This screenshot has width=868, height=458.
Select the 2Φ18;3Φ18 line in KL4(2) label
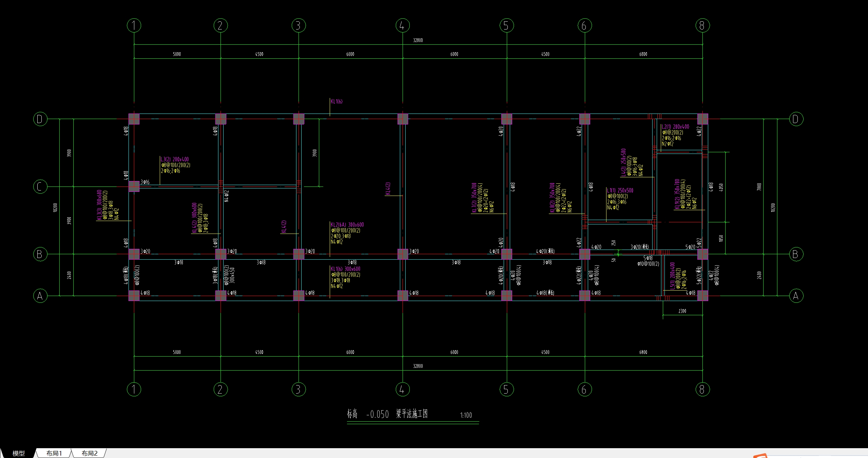coord(206,223)
